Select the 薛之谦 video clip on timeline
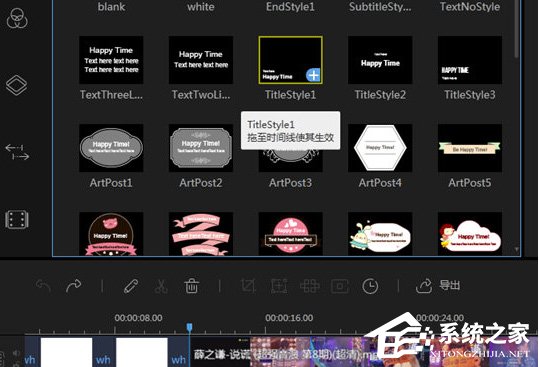The height and width of the screenshot is (367, 539). (364, 352)
